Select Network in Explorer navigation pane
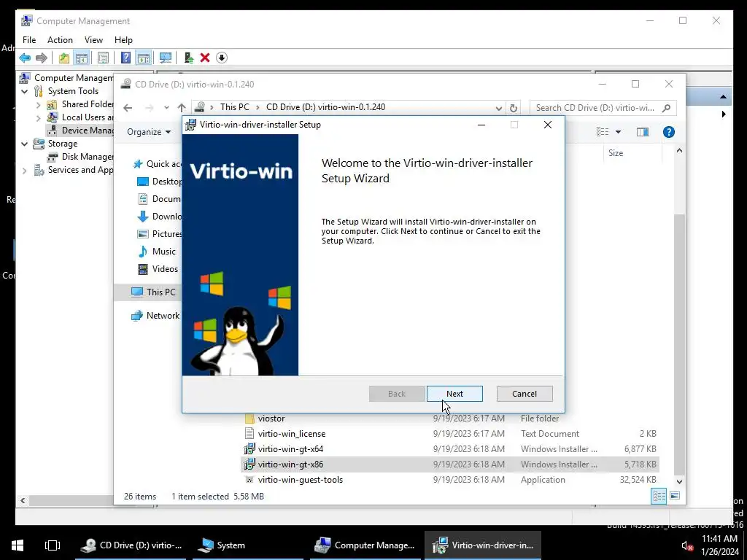747x560 pixels. click(156, 315)
